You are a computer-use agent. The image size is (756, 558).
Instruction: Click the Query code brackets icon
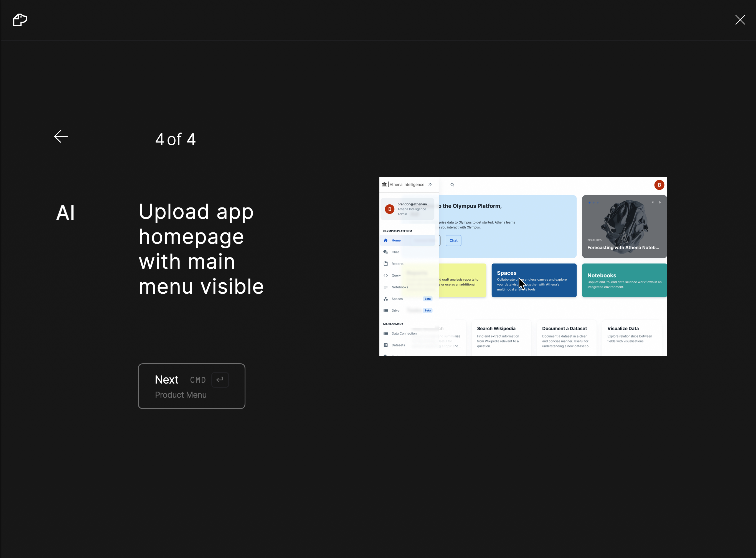385,276
